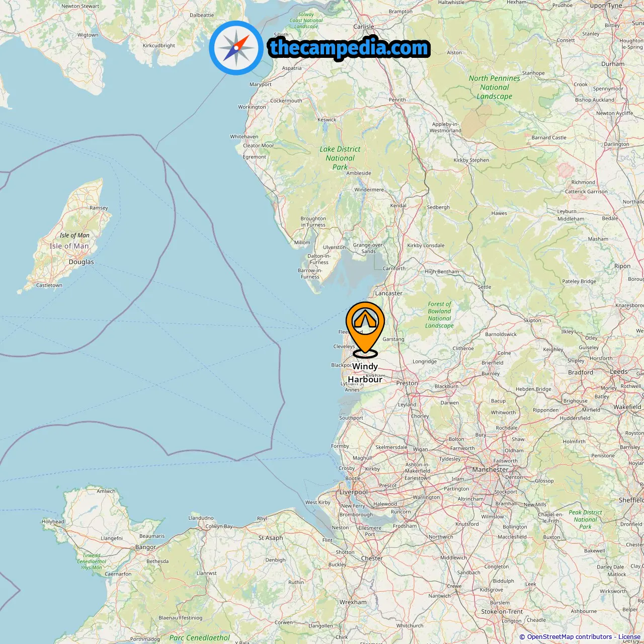Click the blue compass logo icon
This screenshot has height=644, width=644.
(x=236, y=48)
